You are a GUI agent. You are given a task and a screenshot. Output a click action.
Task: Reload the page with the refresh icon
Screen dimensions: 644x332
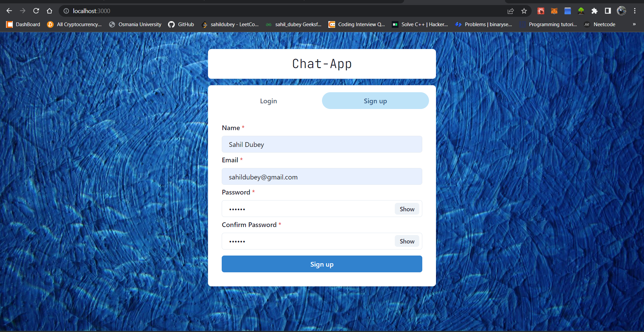click(x=36, y=11)
